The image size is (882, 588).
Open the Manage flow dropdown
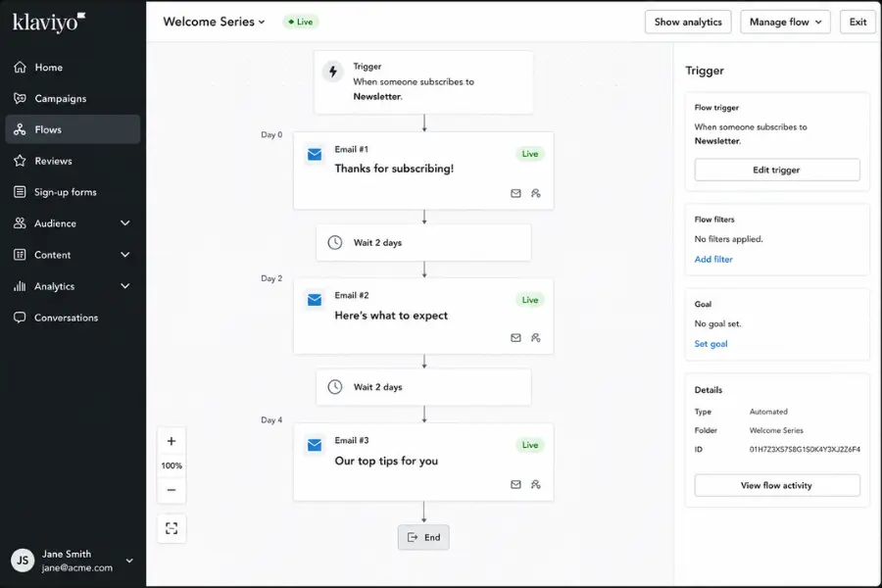785,22
